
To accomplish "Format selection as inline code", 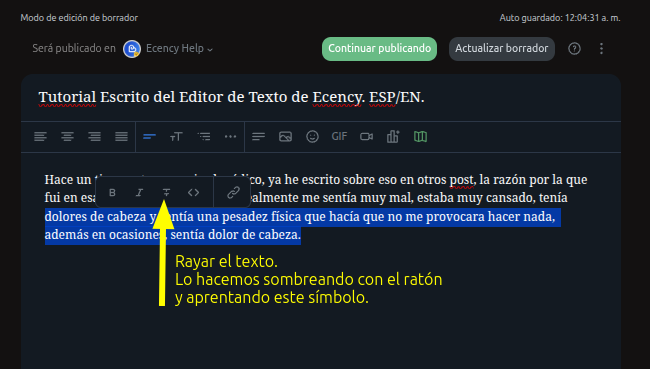I will (194, 192).
